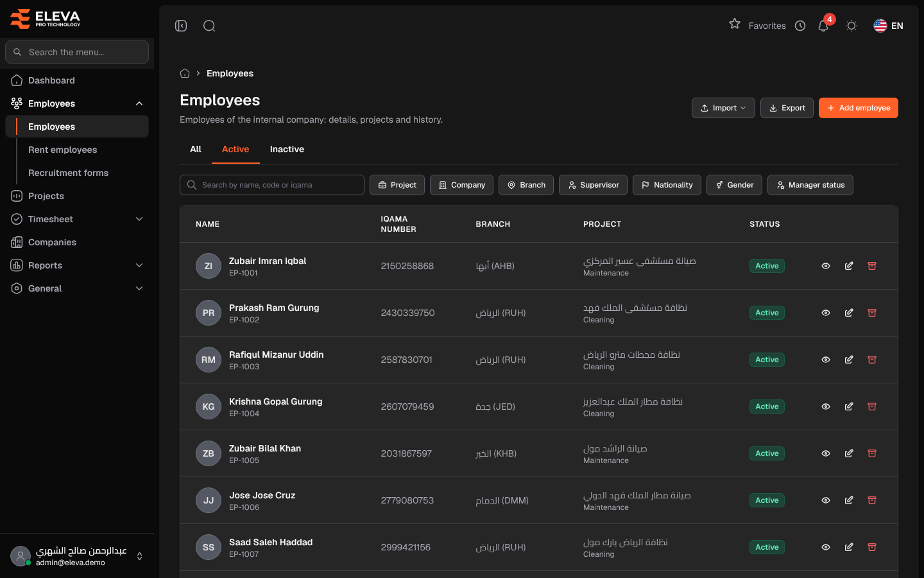Open Companies in the sidebar
This screenshot has height=578, width=924.
click(77, 242)
